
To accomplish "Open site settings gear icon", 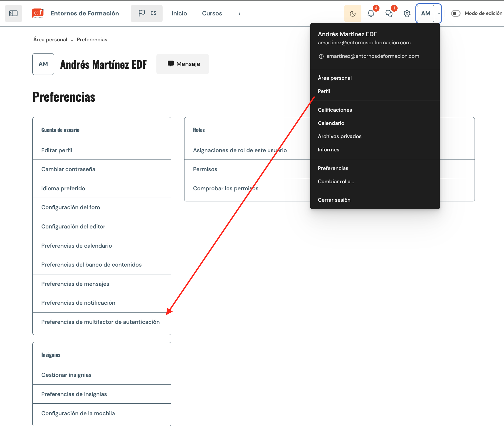I will tap(407, 13).
